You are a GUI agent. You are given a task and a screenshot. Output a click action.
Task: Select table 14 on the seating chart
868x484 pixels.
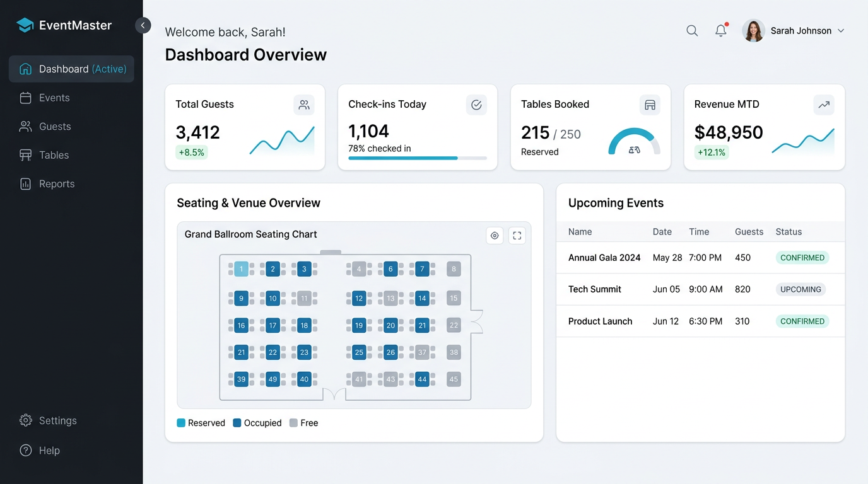[422, 298]
